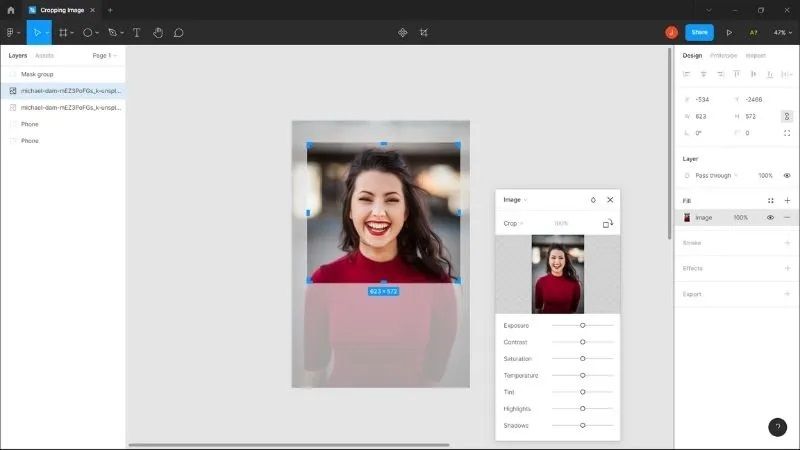Open the Help question mark button
This screenshot has width=800, height=450.
pyautogui.click(x=778, y=427)
